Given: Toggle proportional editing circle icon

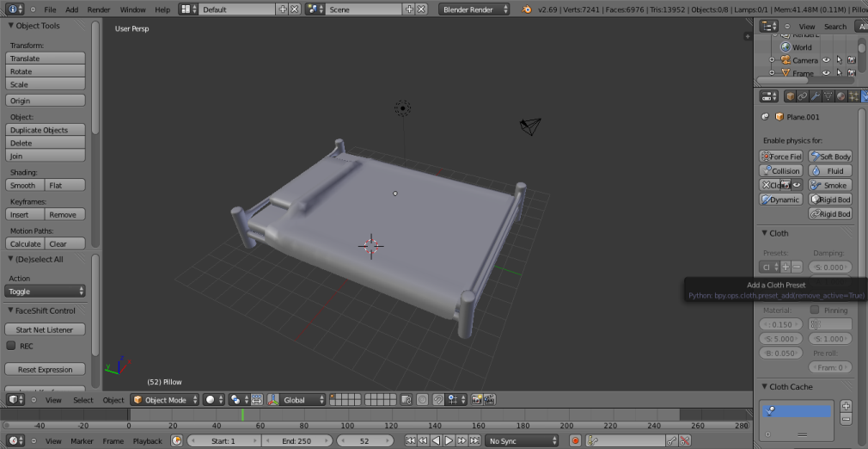Looking at the screenshot, I should (422, 400).
